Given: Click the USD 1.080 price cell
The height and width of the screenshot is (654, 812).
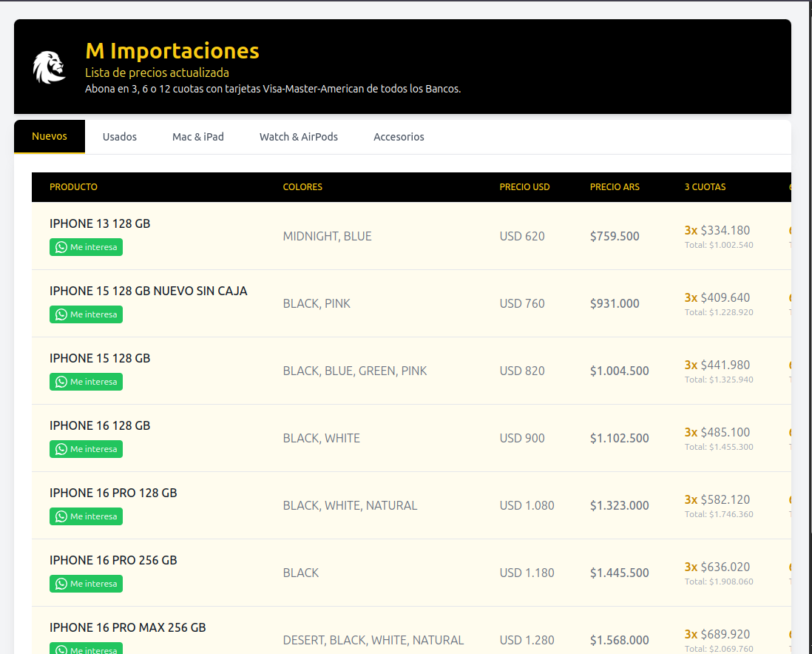Looking at the screenshot, I should [527, 506].
